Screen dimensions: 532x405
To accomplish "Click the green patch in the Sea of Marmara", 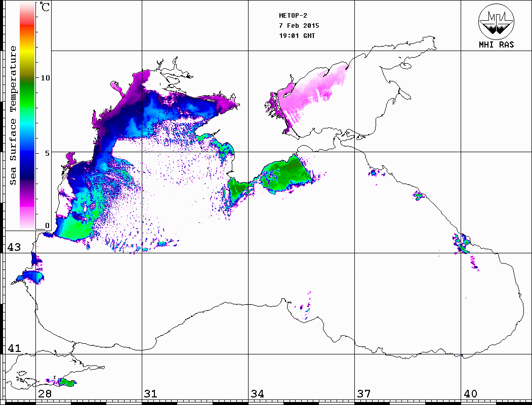I will coord(67,383).
